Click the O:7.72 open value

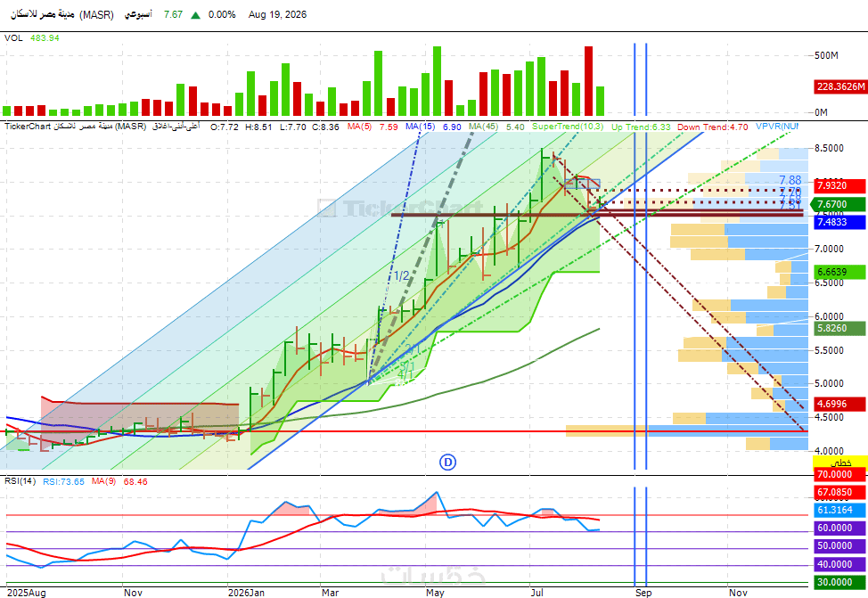[225, 127]
